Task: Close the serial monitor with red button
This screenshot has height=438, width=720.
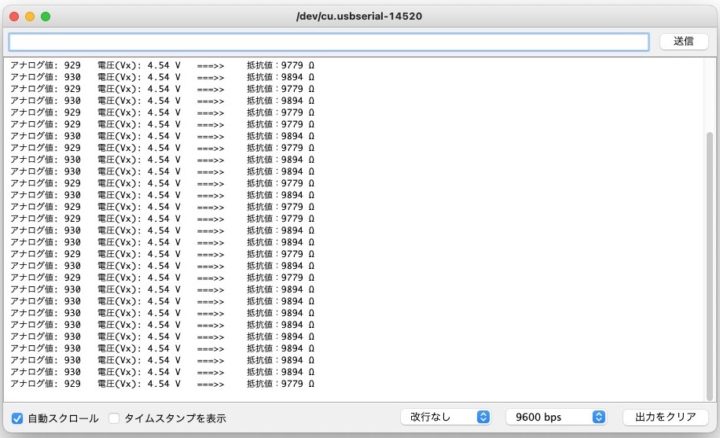Action: pos(13,17)
